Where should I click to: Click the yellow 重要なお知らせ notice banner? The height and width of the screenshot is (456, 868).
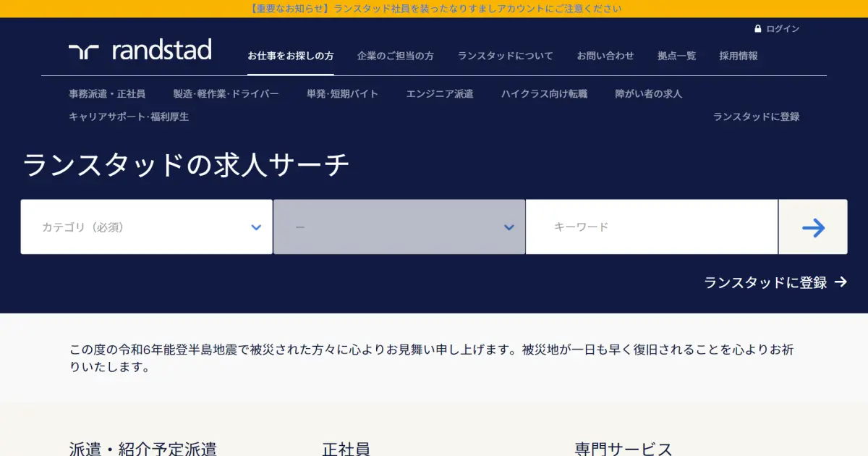click(434, 9)
